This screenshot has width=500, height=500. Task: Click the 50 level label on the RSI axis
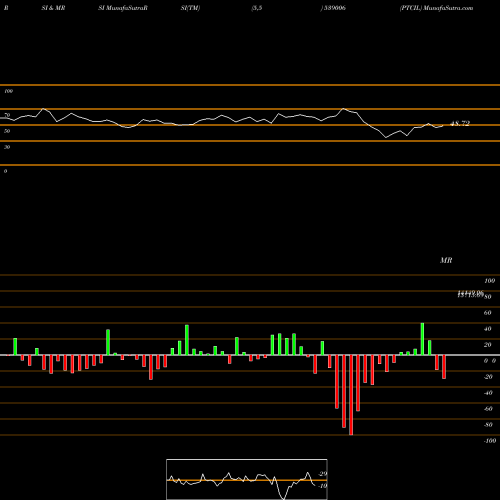coord(7,131)
